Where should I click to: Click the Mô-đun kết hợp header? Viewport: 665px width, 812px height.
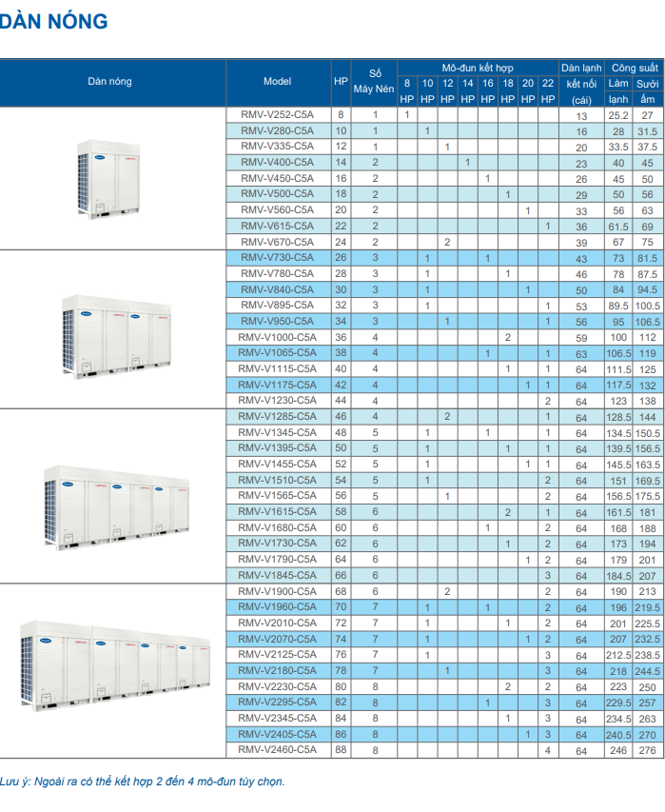click(x=478, y=68)
